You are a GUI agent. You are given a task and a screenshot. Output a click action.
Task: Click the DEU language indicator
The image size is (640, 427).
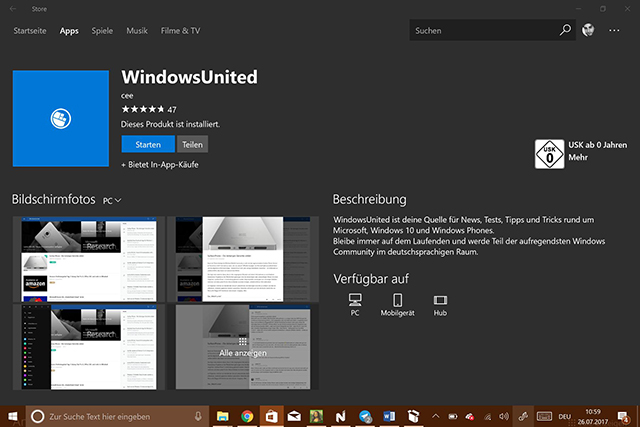(564, 416)
